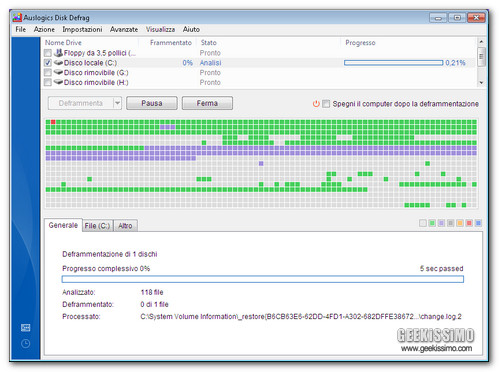Close the Auslogics Disk Defrag window
The image size is (499, 372).
click(x=476, y=18)
